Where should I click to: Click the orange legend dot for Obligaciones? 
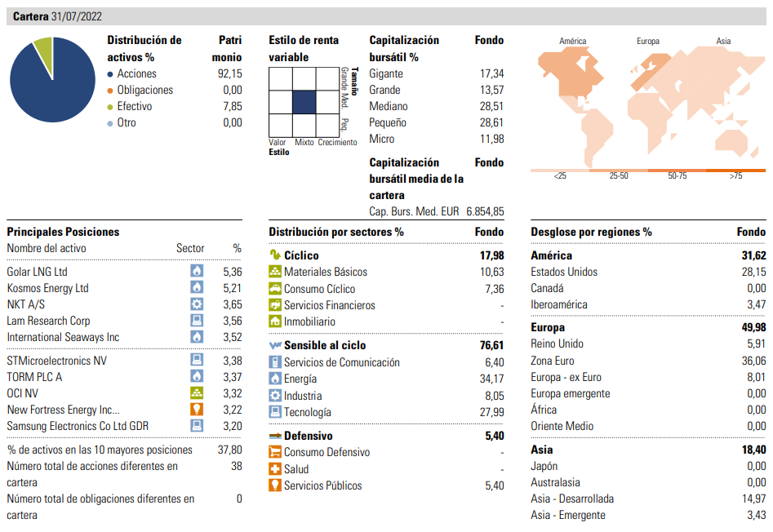pyautogui.click(x=110, y=91)
